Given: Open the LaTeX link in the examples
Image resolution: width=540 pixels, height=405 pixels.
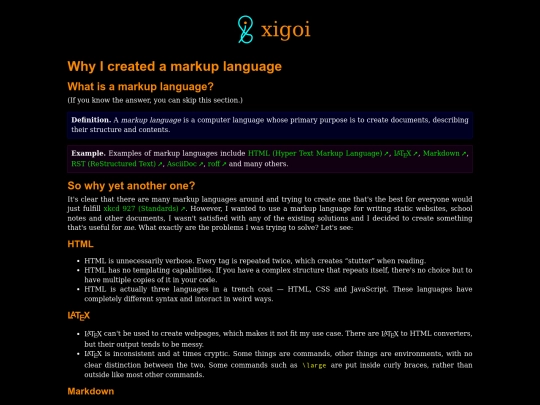Looking at the screenshot, I should (406, 154).
